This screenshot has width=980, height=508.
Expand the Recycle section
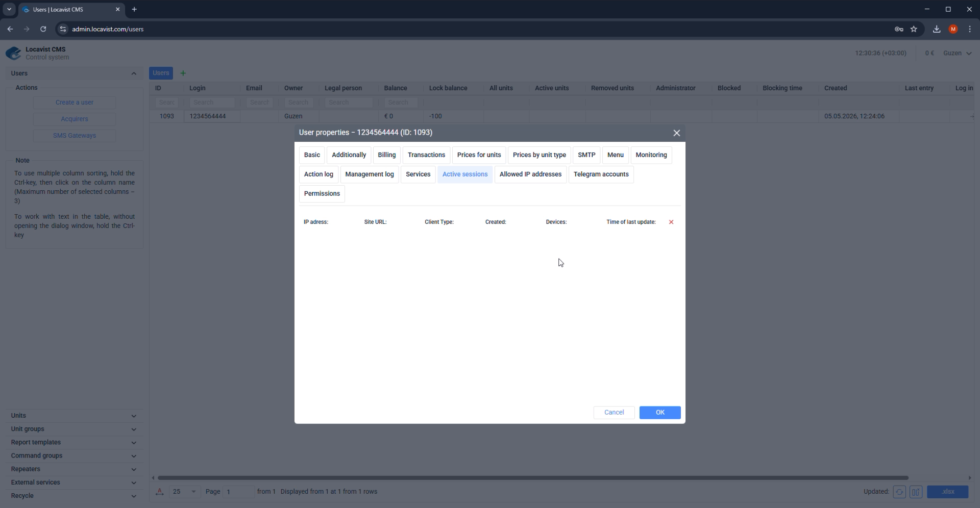(75, 496)
